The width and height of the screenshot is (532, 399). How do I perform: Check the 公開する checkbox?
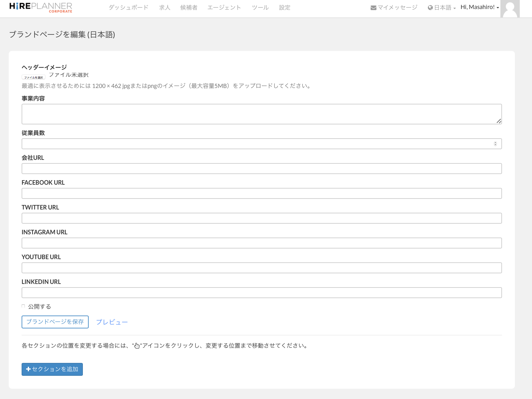(23, 306)
